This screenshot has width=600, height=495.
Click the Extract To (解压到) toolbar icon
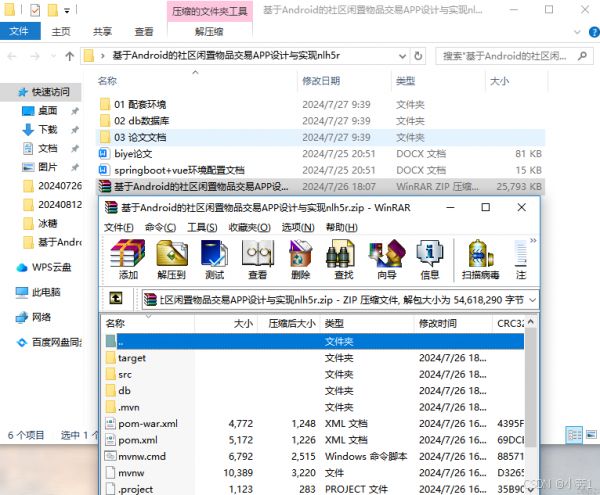point(171,259)
